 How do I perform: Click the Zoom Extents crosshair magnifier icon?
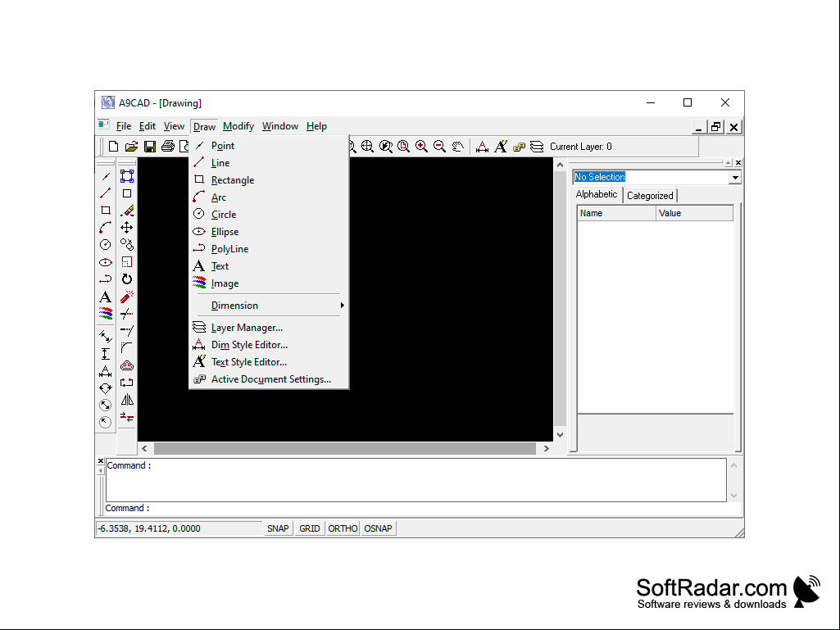click(x=367, y=147)
